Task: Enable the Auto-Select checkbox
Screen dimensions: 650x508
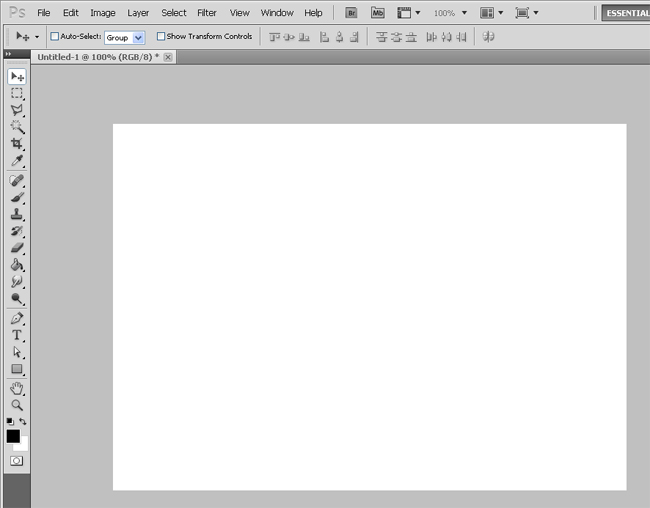Action: [x=54, y=36]
